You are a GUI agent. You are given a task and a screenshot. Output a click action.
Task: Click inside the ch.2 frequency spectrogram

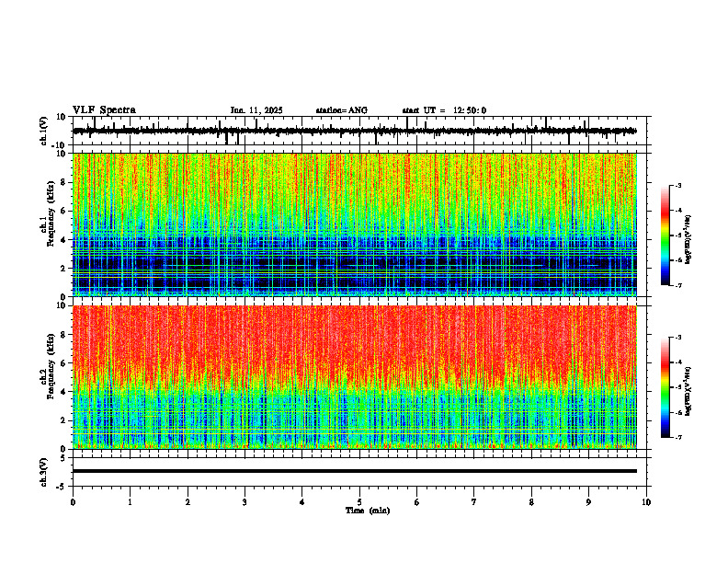[355, 377]
